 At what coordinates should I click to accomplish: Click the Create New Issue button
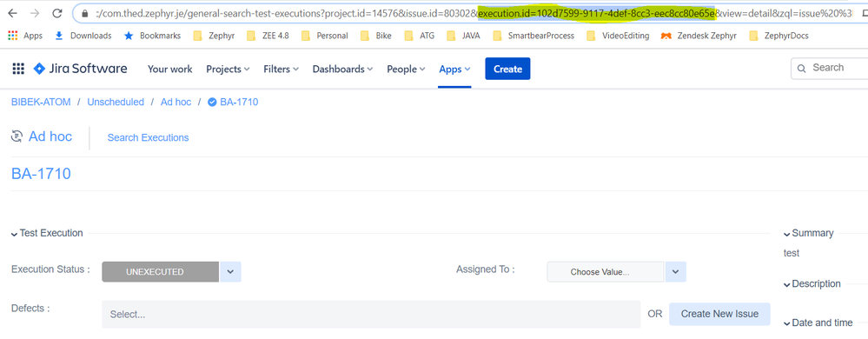719,314
